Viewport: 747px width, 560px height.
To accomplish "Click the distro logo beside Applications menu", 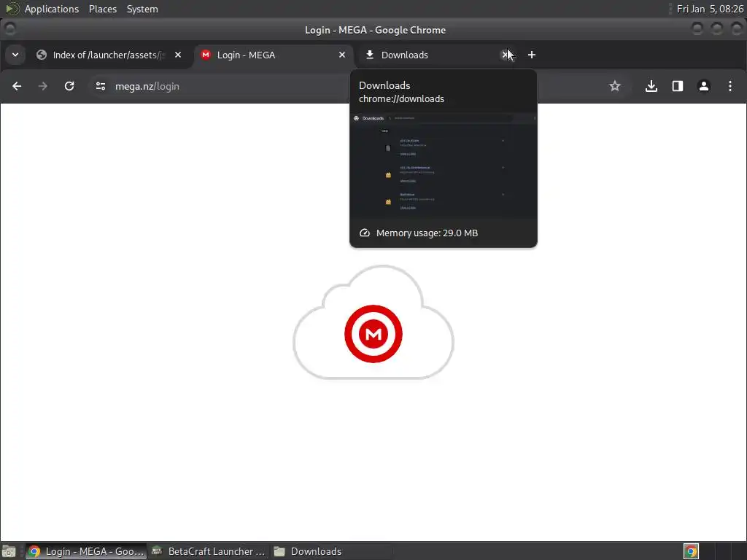I will pos(12,9).
